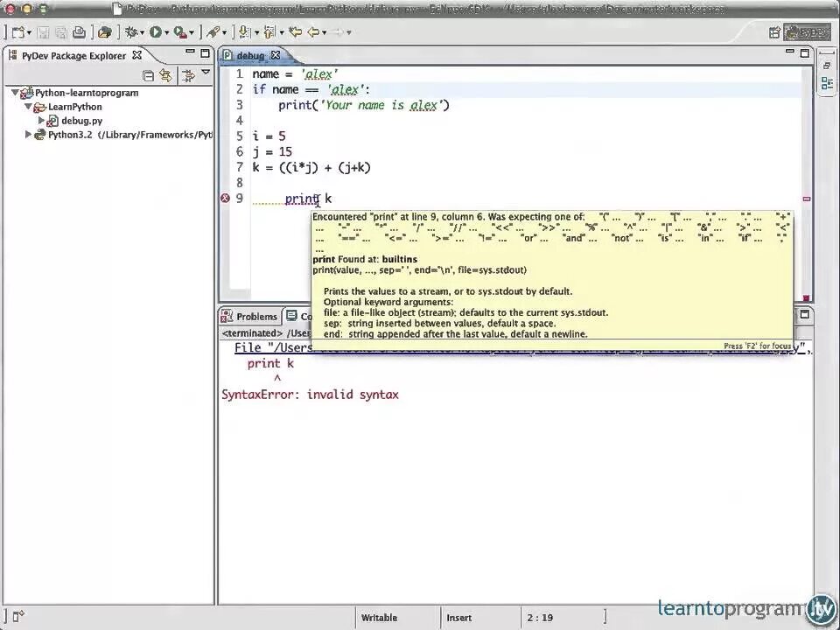
Task: Click the Writable status bar entry
Action: (x=379, y=618)
